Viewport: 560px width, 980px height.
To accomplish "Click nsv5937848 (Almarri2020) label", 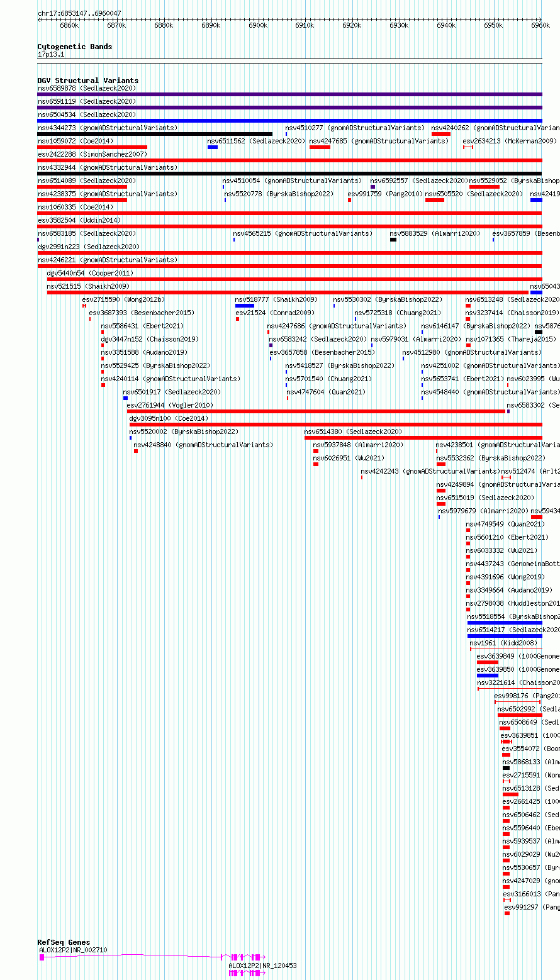I will tap(358, 445).
